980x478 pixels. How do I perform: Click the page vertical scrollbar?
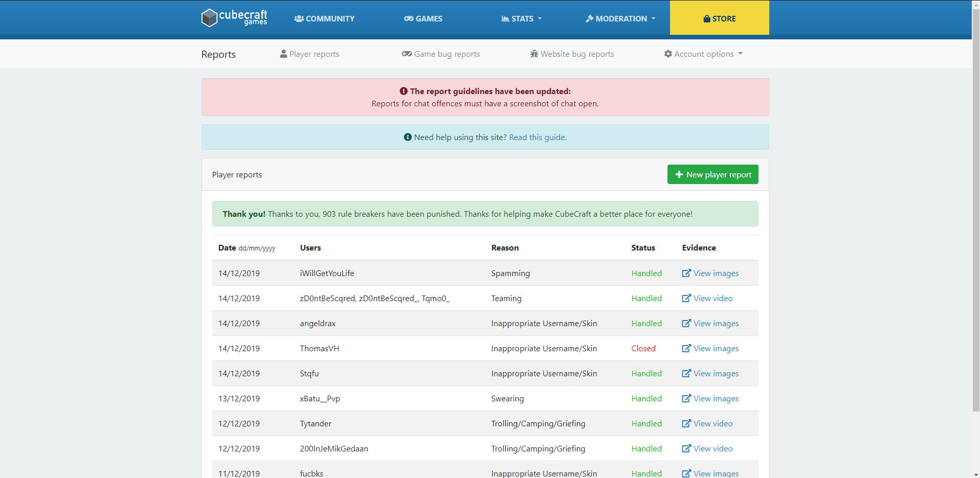(x=976, y=210)
